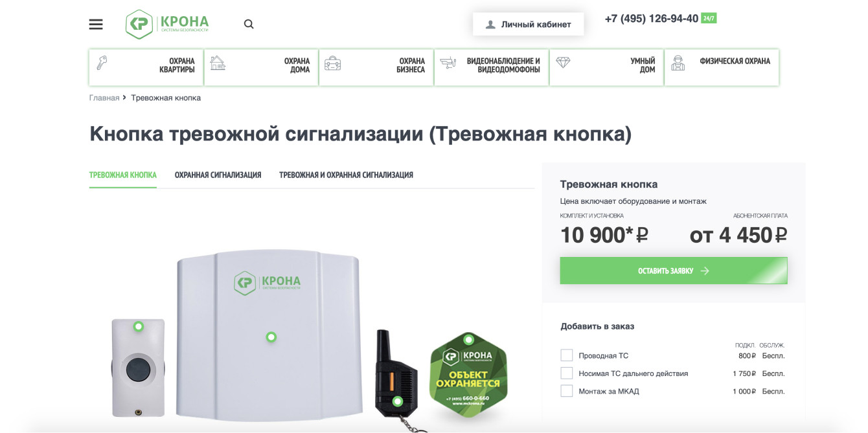
Task: Click the house icon for Охрана дома
Action: tap(218, 63)
